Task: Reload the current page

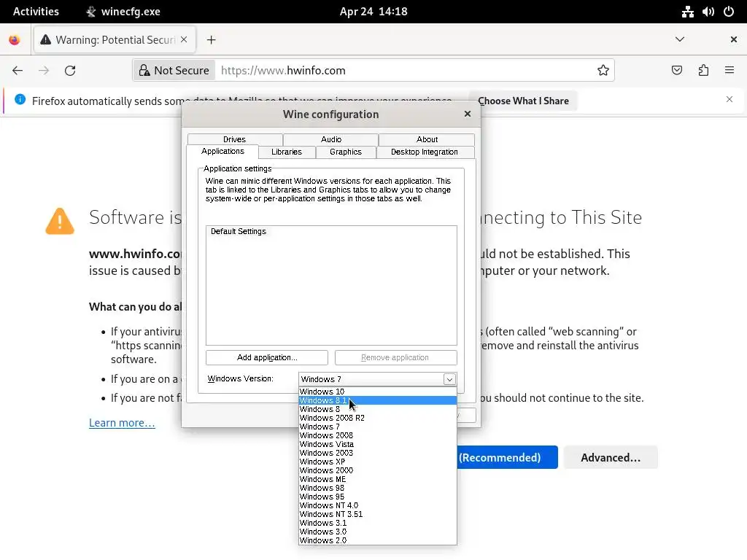Action: pos(70,71)
